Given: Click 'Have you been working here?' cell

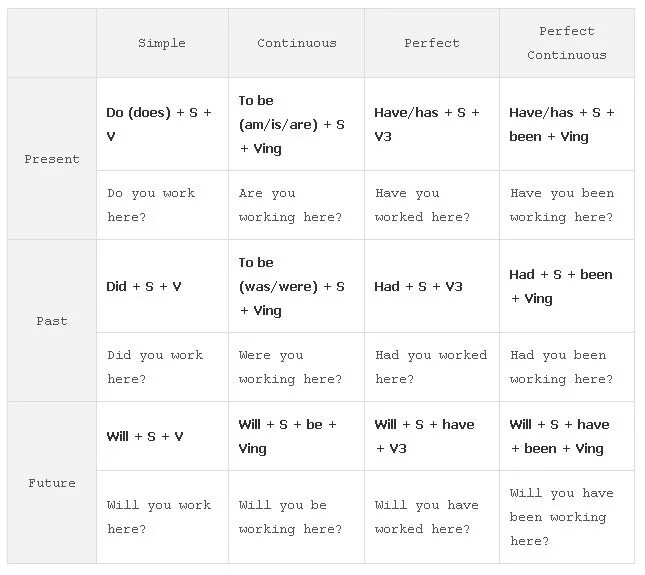Looking at the screenshot, I should (x=561, y=205).
